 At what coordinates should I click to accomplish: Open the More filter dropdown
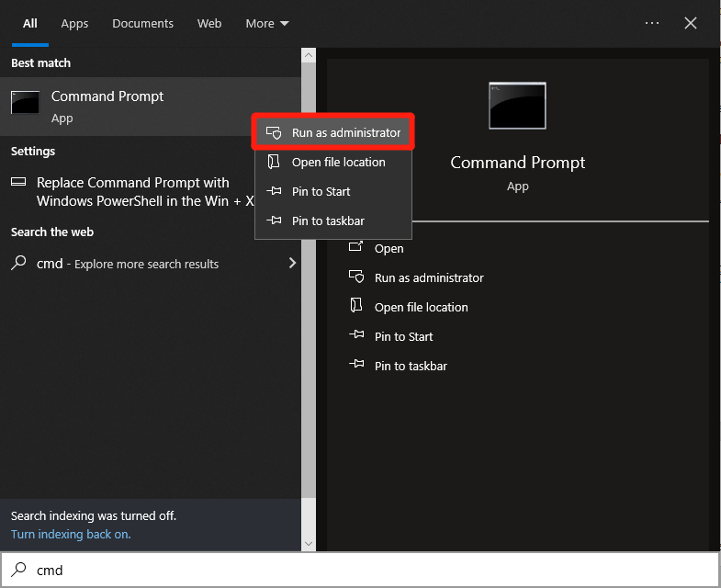coord(266,24)
